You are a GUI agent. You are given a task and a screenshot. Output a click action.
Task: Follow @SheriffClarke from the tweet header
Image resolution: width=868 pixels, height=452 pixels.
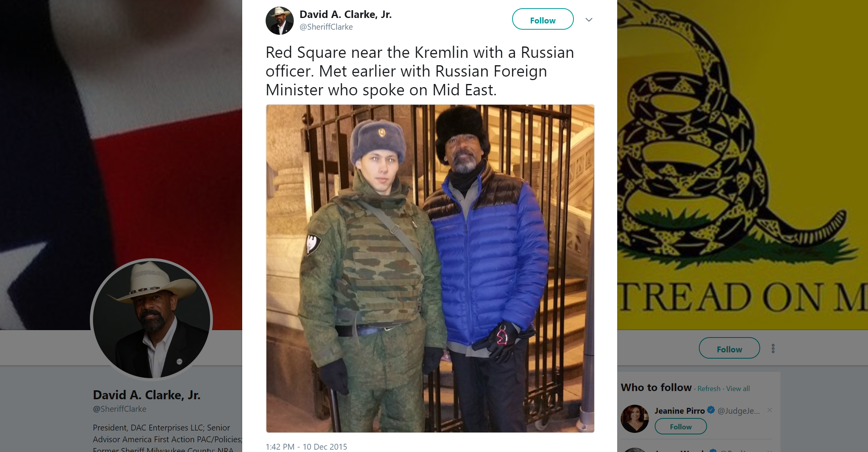[x=543, y=19]
